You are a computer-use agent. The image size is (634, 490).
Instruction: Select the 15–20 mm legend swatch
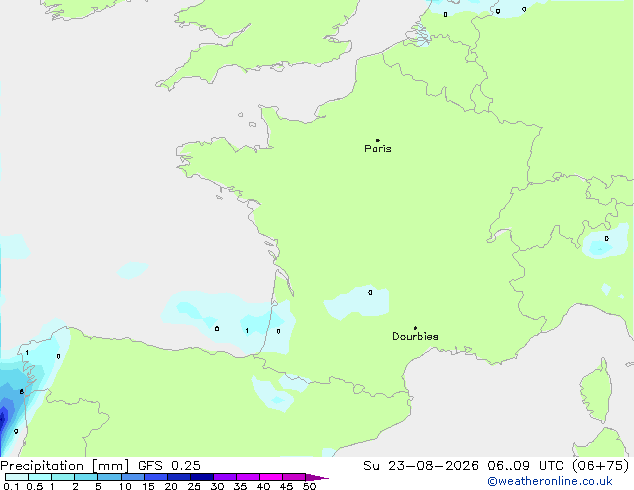click(155, 477)
